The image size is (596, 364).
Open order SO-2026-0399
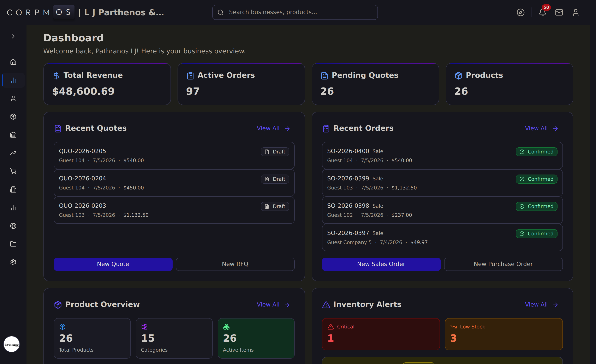pyautogui.click(x=442, y=183)
